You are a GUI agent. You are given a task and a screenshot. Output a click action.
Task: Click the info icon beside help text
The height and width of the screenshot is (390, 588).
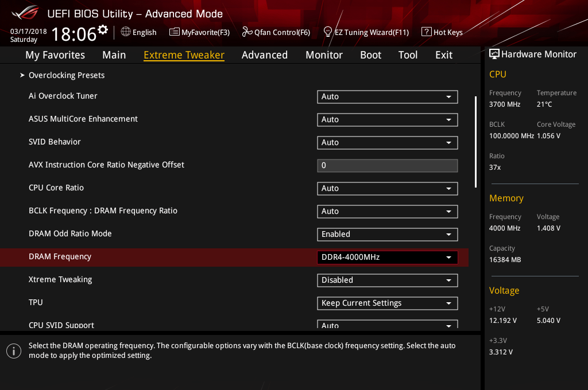pos(14,351)
